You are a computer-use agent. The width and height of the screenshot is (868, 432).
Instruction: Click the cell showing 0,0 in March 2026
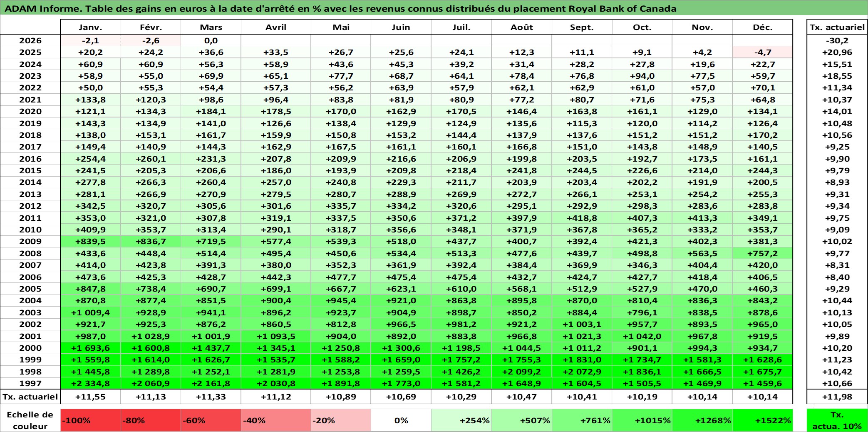coord(211,40)
